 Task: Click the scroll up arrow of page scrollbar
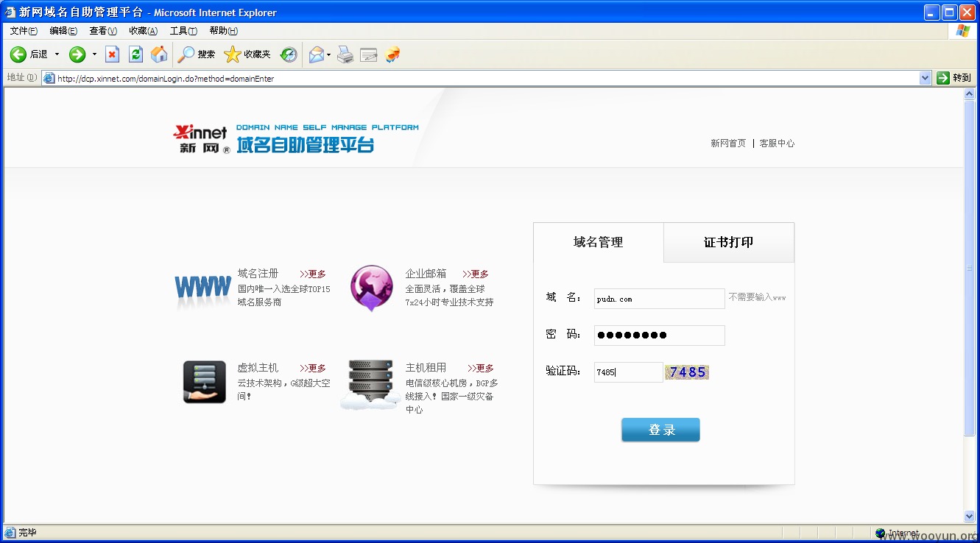pos(969,94)
